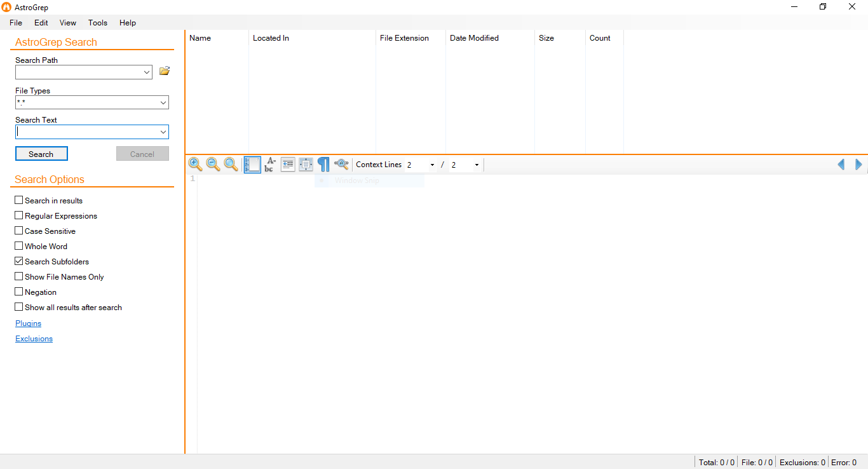Viewport: 868px width, 469px height.
Task: Open the Help menu
Action: [128, 22]
